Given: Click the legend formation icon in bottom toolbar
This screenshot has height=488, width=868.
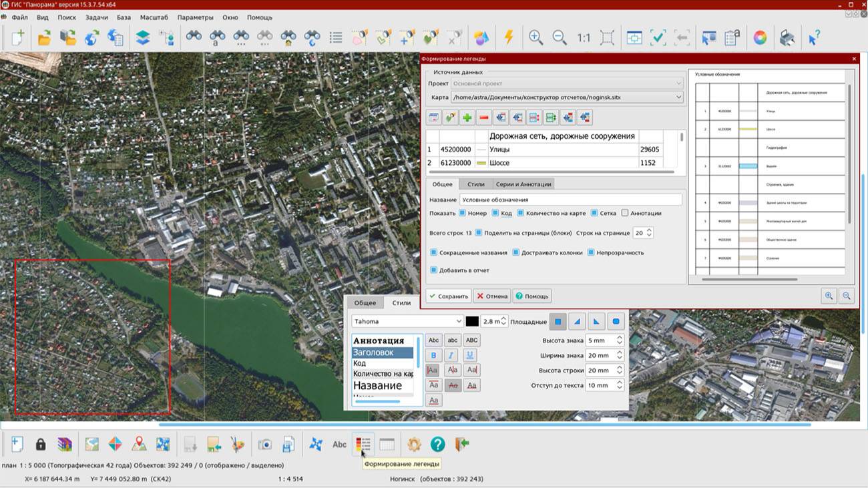Looking at the screenshot, I should 363,444.
